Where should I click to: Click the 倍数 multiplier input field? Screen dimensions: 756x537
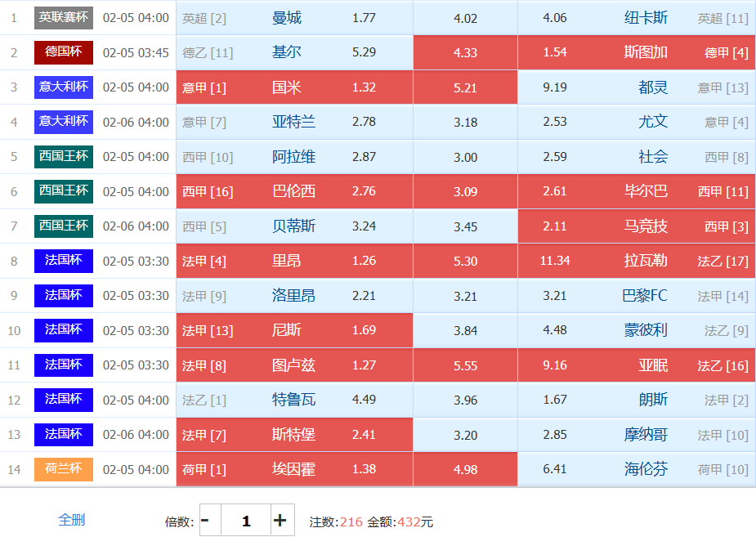point(245,521)
